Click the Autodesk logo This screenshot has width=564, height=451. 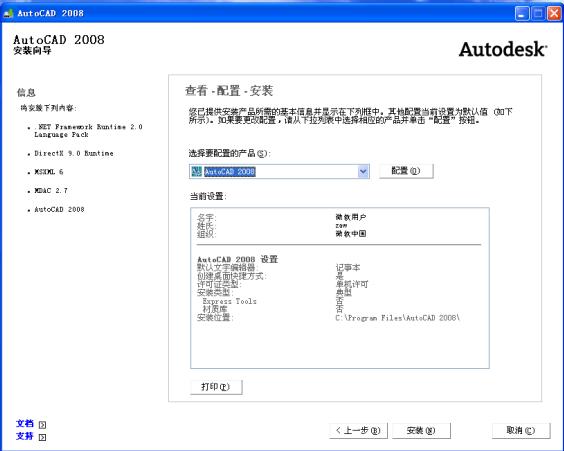pos(503,49)
